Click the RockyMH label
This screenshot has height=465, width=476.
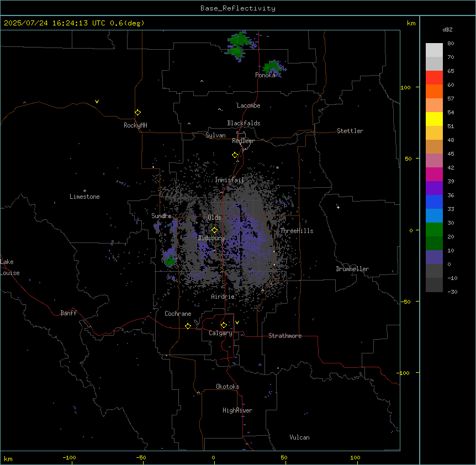pos(135,125)
